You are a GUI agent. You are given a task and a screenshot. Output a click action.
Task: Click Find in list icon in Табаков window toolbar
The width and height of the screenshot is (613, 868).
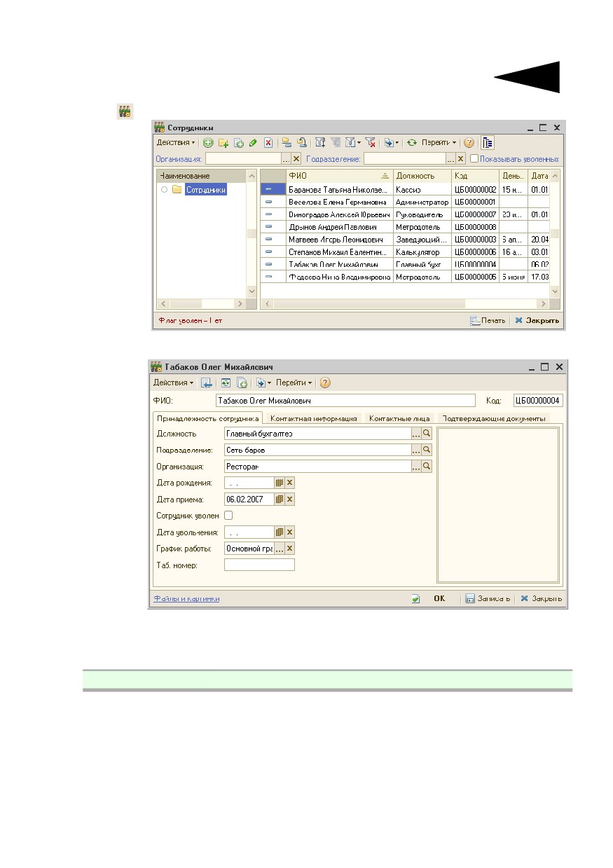[x=206, y=383]
